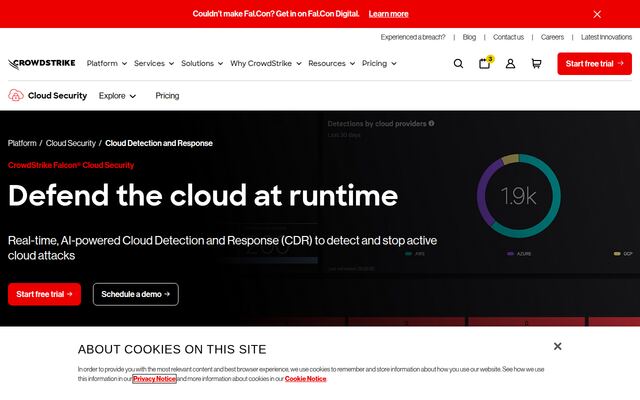Viewport: 640px width, 400px height.
Task: Expand the Platform menu
Action: 107,63
